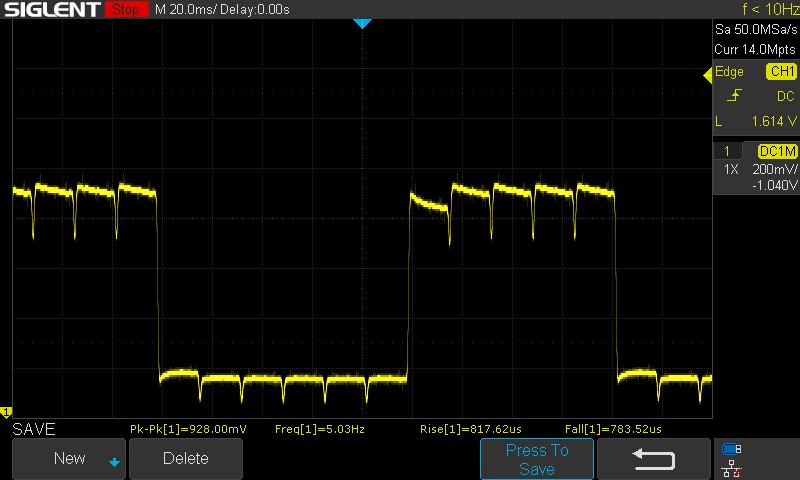Screen dimensions: 800x480
Task: Click the Fall[1]=783.52us measurement
Action: [613, 429]
